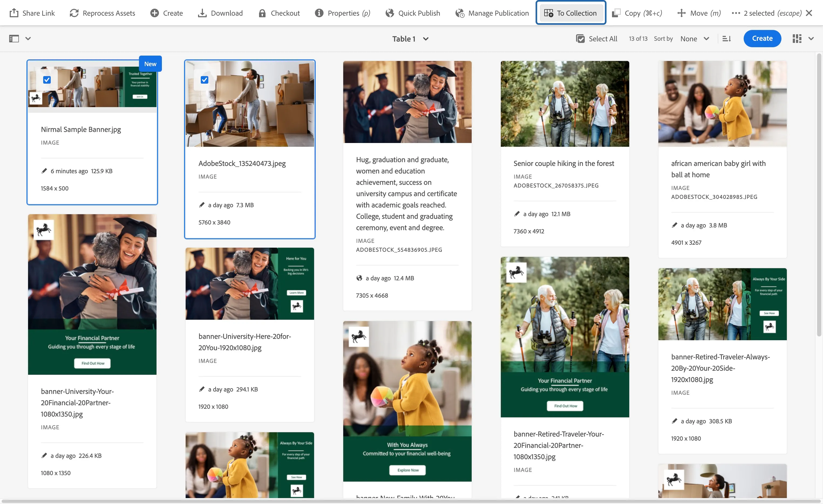Click the Download toolbar icon

[x=202, y=13]
